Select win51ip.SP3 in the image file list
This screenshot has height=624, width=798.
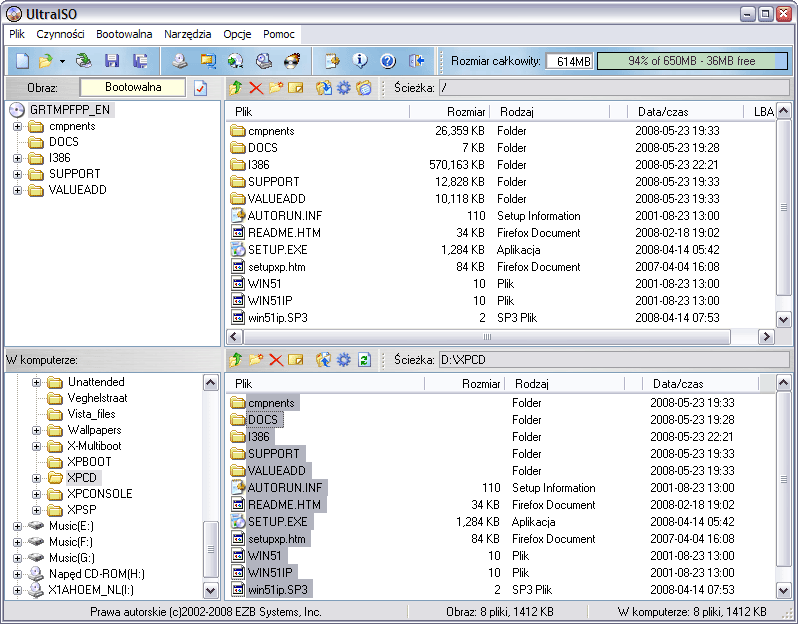(278, 318)
